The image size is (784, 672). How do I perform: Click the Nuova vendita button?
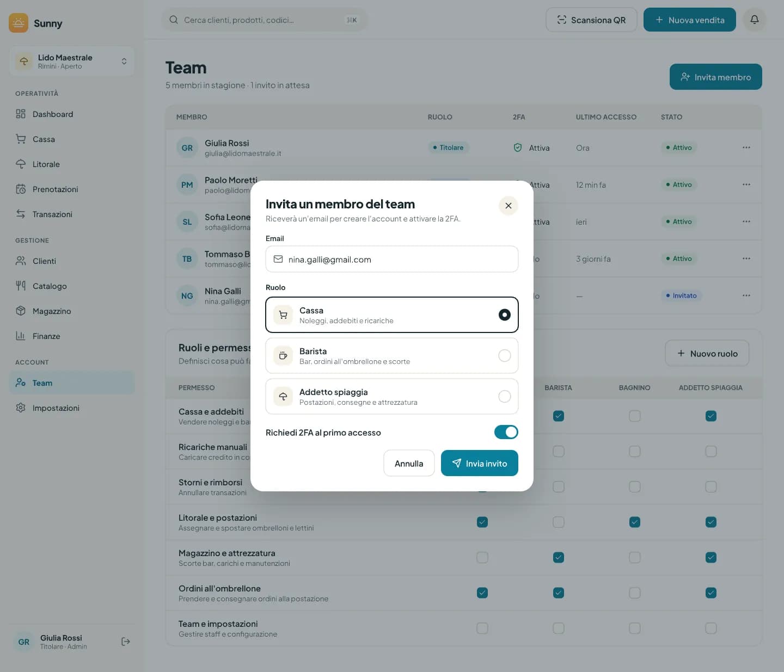[x=689, y=20]
